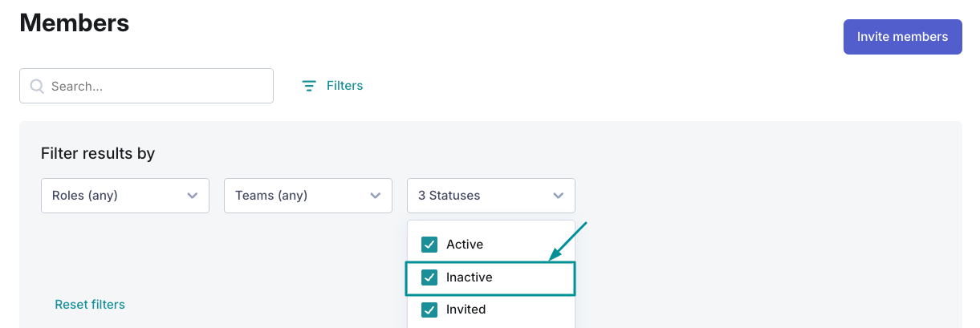Select the Active option label
The image size is (980, 328).
click(x=465, y=245)
